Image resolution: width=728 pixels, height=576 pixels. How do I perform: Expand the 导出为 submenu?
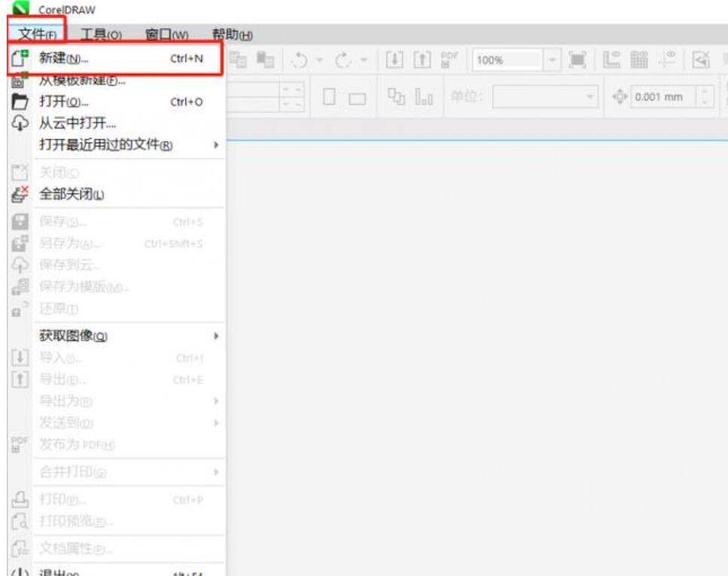[x=216, y=401]
